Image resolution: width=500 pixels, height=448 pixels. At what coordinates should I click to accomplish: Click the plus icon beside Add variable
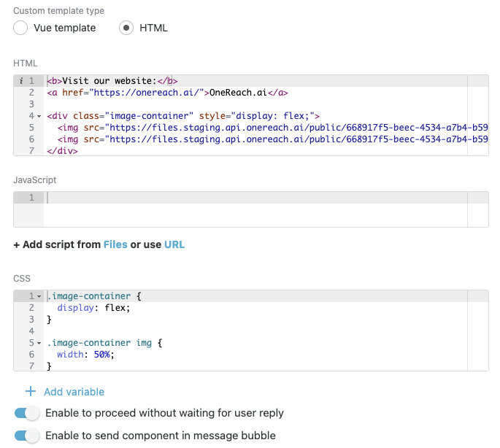[x=31, y=392]
